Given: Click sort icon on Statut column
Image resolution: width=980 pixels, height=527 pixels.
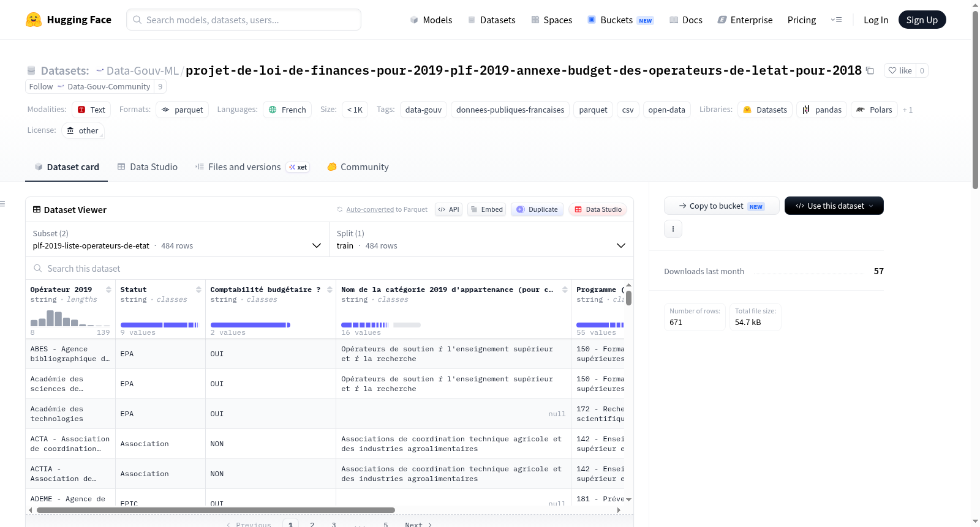Looking at the screenshot, I should pyautogui.click(x=198, y=290).
